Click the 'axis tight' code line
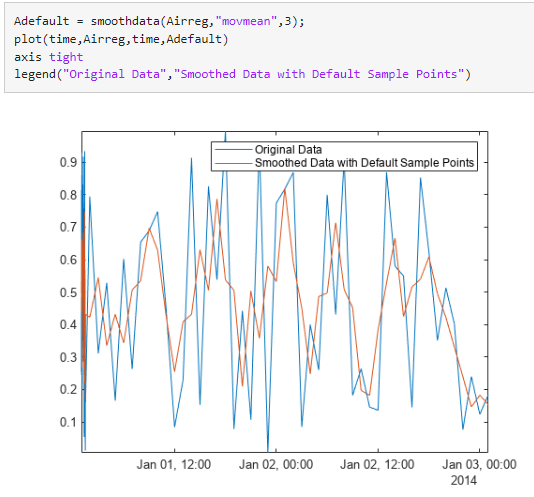 [x=49, y=57]
